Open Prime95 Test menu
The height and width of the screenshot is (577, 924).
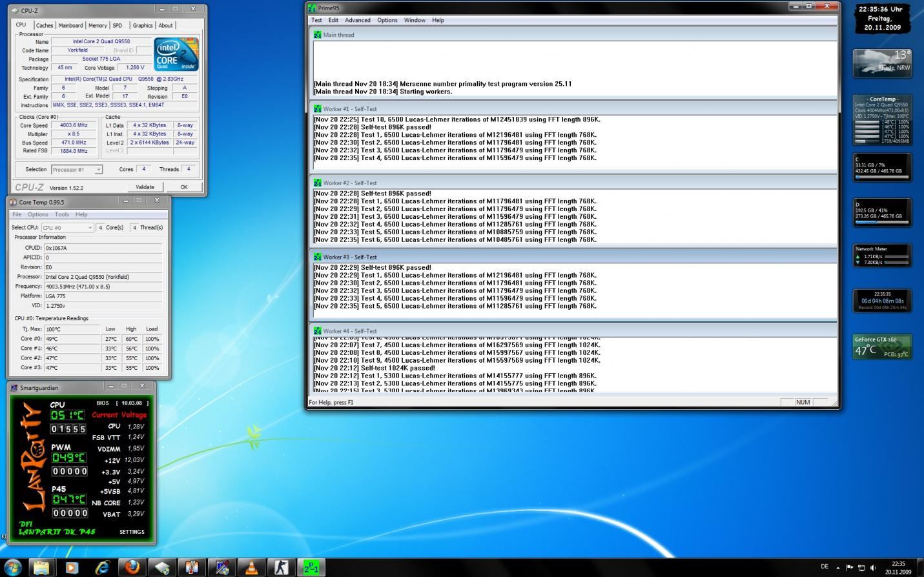pos(317,20)
